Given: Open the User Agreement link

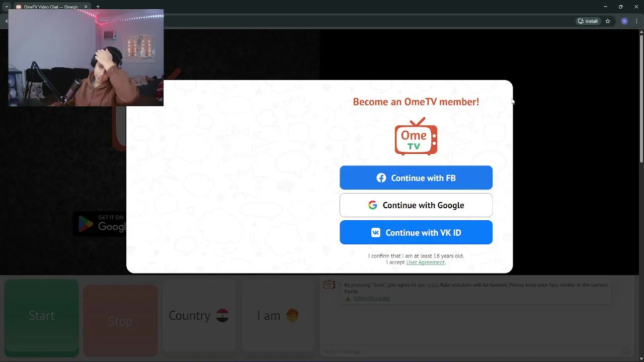Looking at the screenshot, I should (x=425, y=262).
